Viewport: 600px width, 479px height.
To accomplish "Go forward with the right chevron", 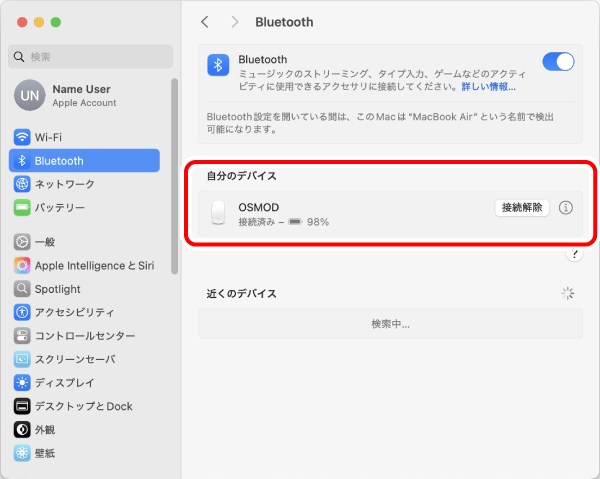I will 235,21.
